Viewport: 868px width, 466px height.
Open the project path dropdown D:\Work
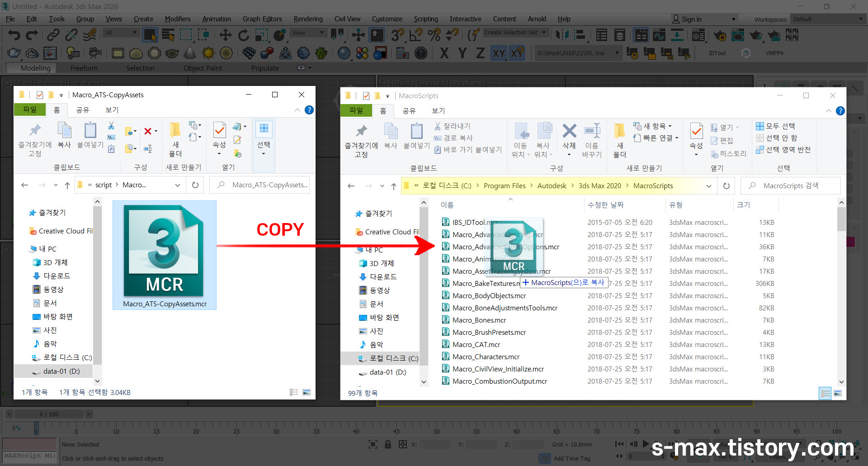[578, 53]
